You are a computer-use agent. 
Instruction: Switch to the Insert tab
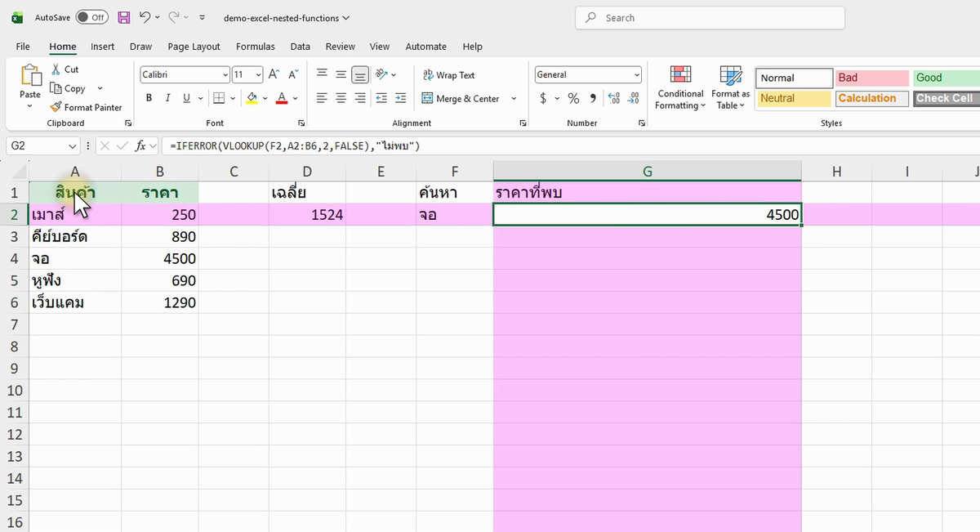(x=102, y=47)
